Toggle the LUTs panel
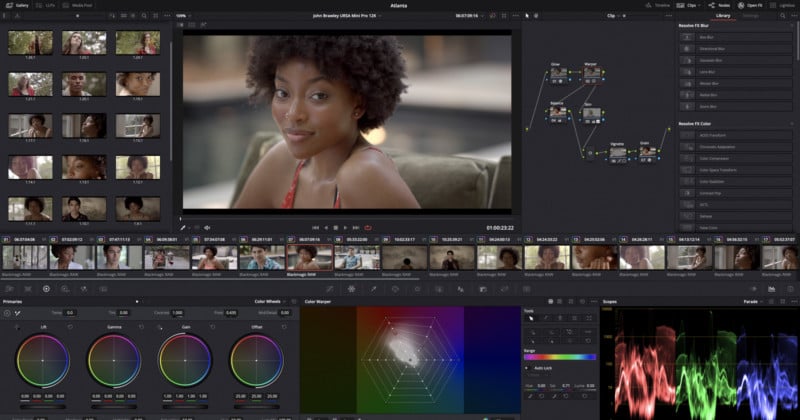The height and width of the screenshot is (420, 800). pos(45,5)
